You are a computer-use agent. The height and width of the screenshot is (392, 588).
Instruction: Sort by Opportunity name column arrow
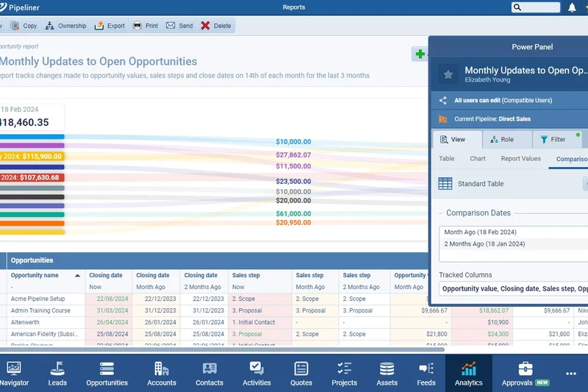pos(77,275)
